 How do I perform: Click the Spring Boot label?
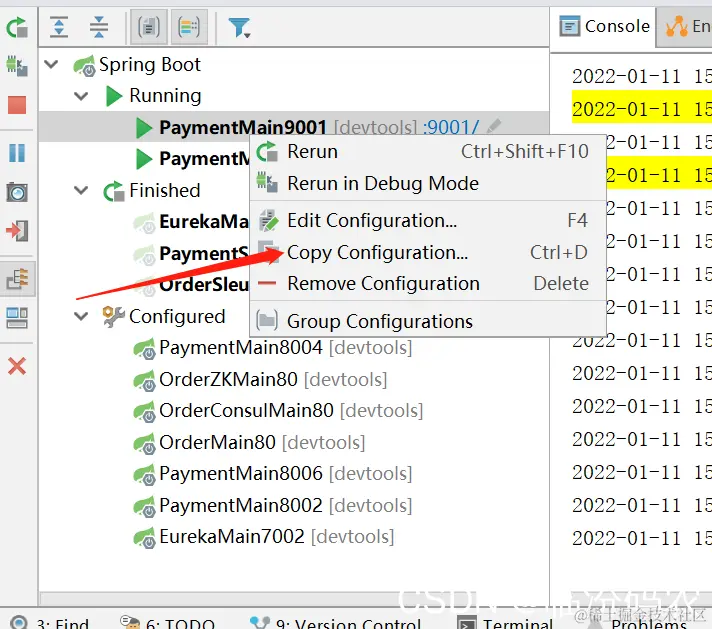[150, 64]
